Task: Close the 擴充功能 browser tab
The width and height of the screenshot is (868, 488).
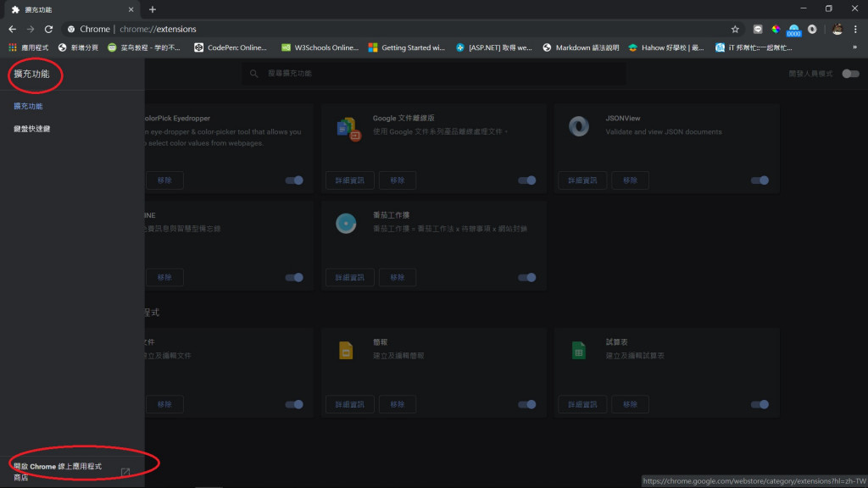Action: coord(131,9)
